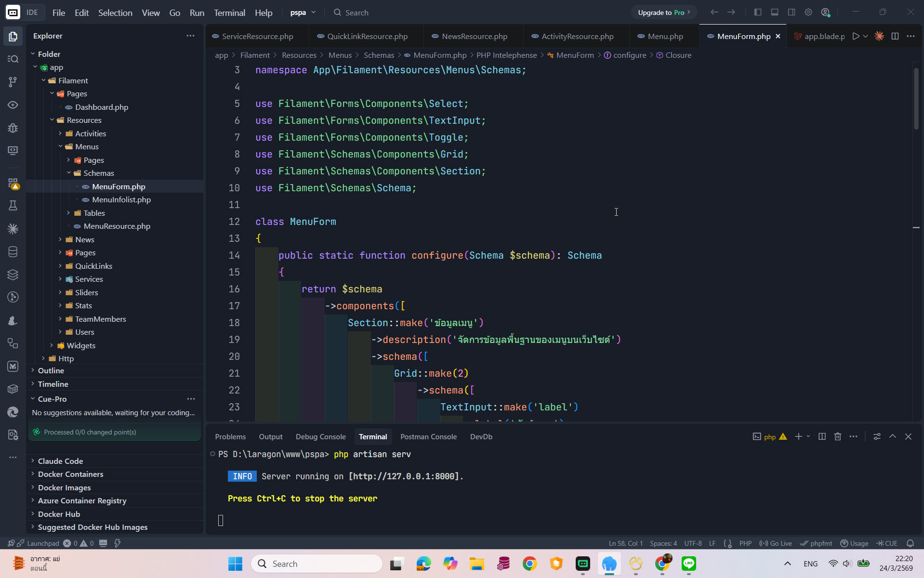Click the Upgrade to Pro button

coord(663,13)
